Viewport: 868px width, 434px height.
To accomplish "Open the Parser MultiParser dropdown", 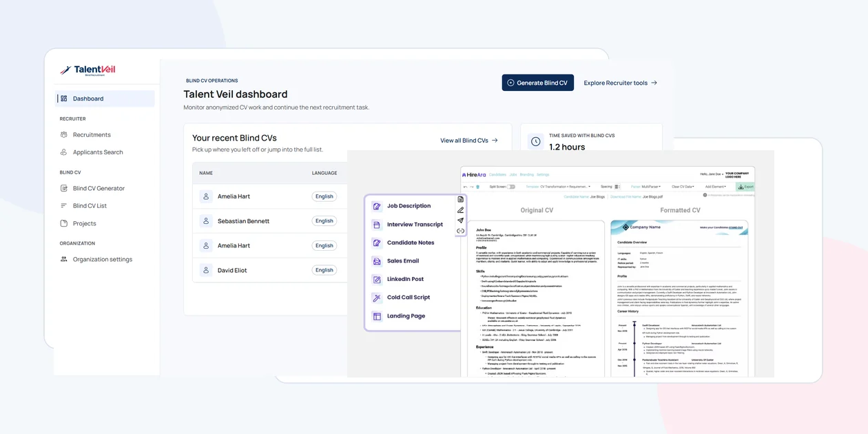I will pyautogui.click(x=645, y=187).
